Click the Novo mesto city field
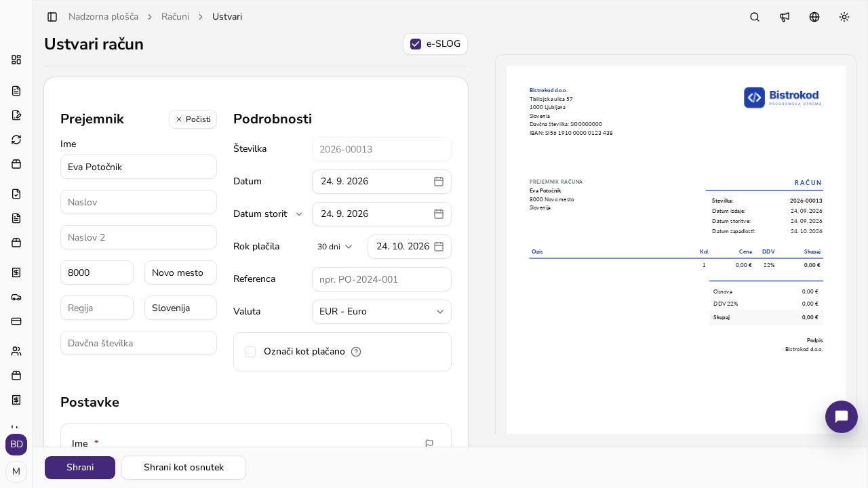 [x=180, y=272]
